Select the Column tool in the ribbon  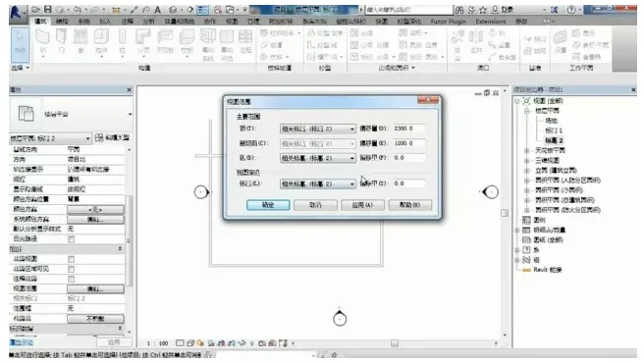[122, 42]
